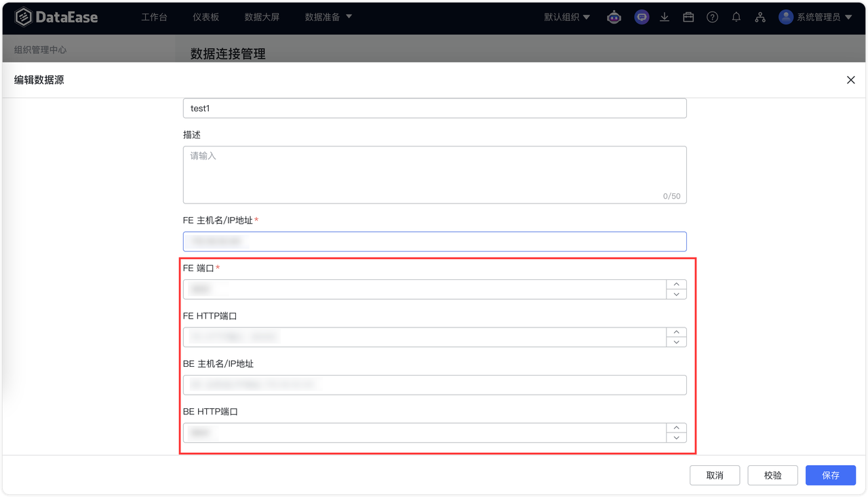Increment the FE 端口 value with up stepper
Screen dimensions: 868x497
[x=676, y=284]
